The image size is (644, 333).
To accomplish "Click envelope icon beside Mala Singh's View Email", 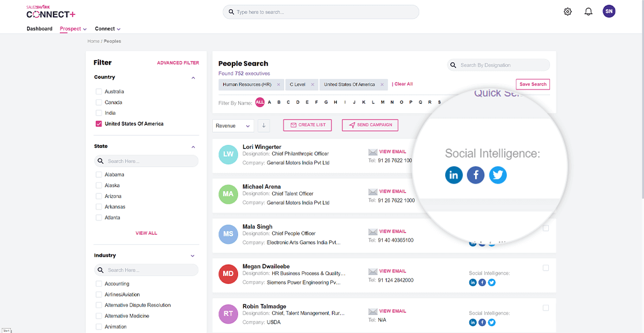I will 372,231.
